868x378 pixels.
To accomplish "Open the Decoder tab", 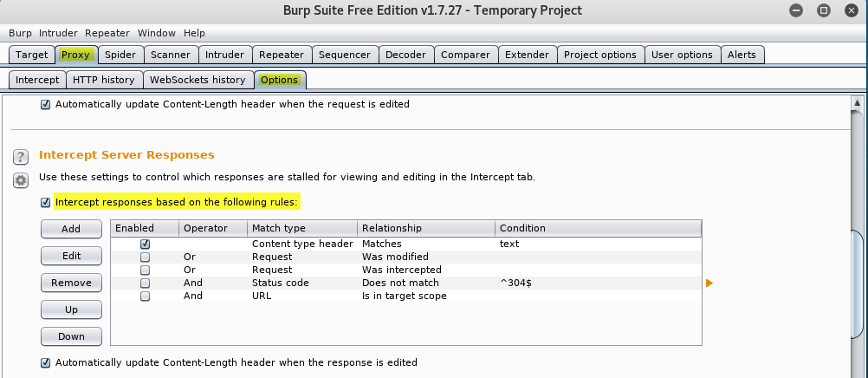I will pos(405,55).
